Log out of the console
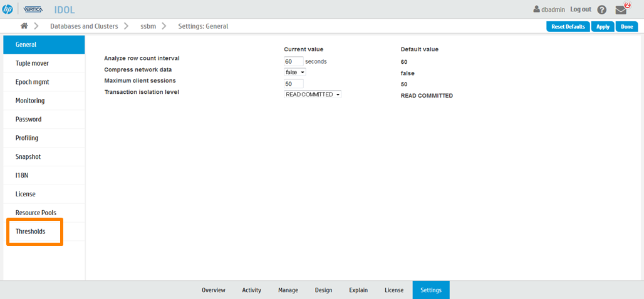This screenshot has height=299, width=644. pos(580,9)
